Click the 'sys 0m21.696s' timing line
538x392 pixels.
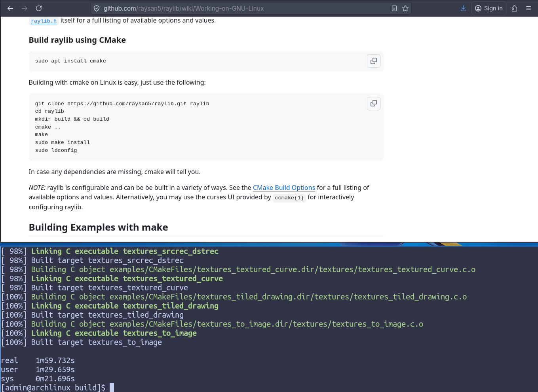38,379
